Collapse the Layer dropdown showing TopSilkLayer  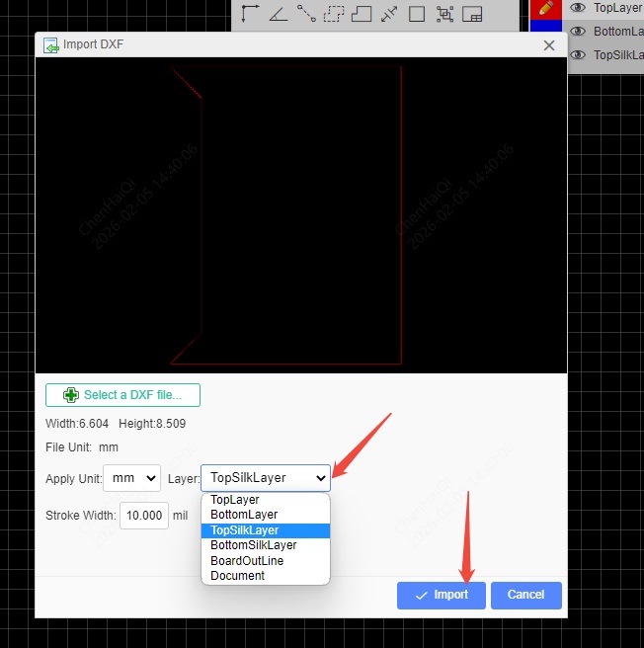[265, 478]
